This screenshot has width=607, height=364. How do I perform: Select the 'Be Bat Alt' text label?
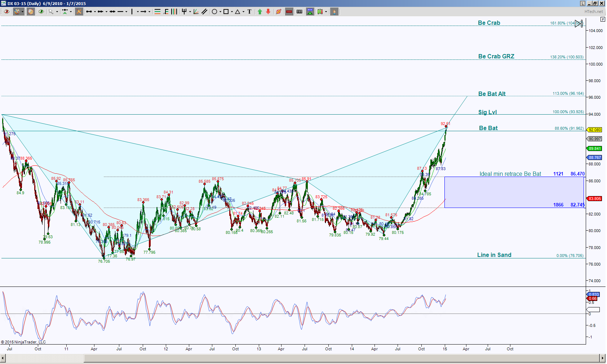coord(492,94)
